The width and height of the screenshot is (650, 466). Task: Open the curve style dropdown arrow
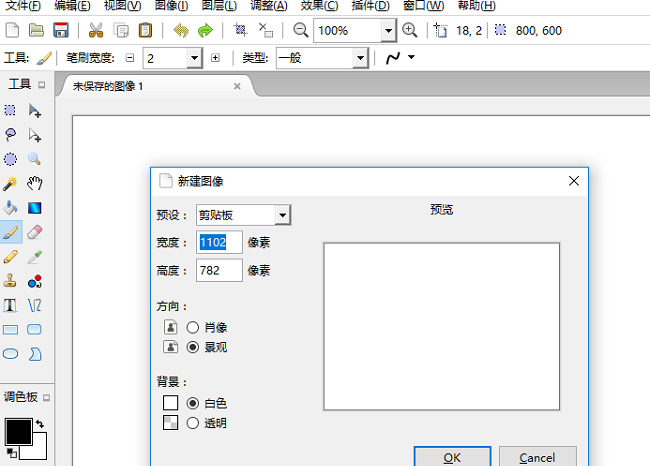click(411, 57)
